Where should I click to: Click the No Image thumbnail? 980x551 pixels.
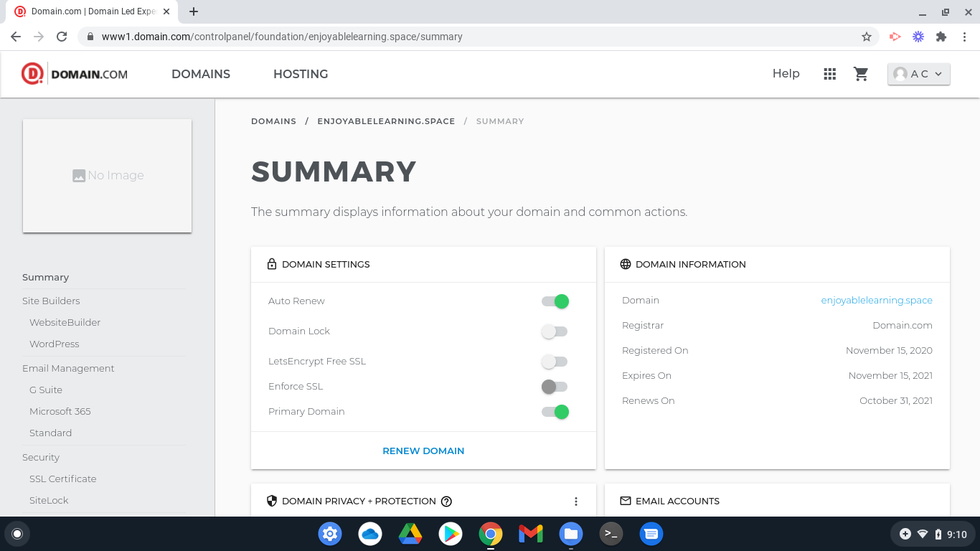[x=108, y=176]
